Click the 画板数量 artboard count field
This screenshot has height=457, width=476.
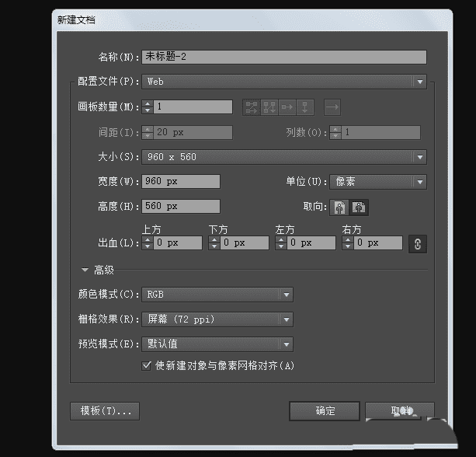193,106
